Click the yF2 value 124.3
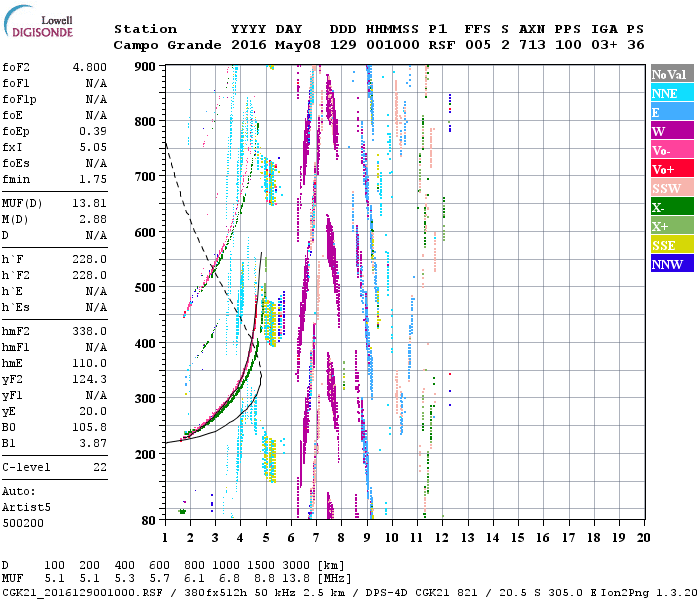Viewport: 700px width, 600px height. (90, 379)
